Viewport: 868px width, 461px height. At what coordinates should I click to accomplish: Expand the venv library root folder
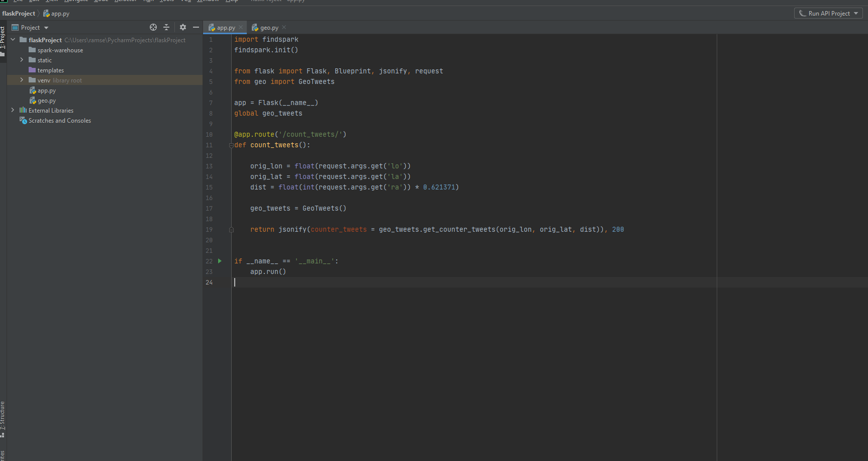[x=22, y=80]
